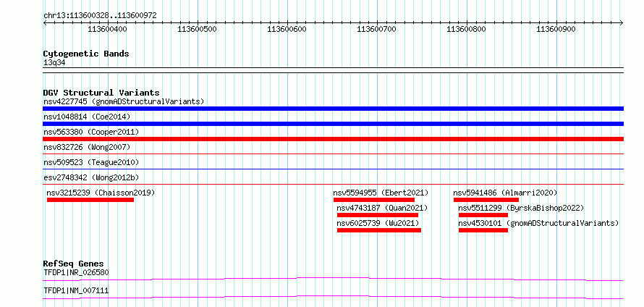Open nsv6025739 (Wu2021) label
This screenshot has width=644, height=307.
378,223
